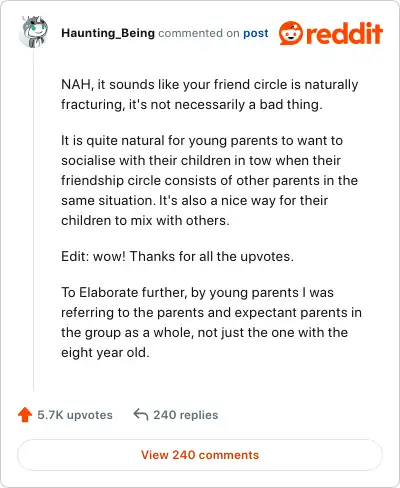Screen dimensions: 400x488
Task: Click the orange "reddit" wordmark
Action: click(x=344, y=33)
